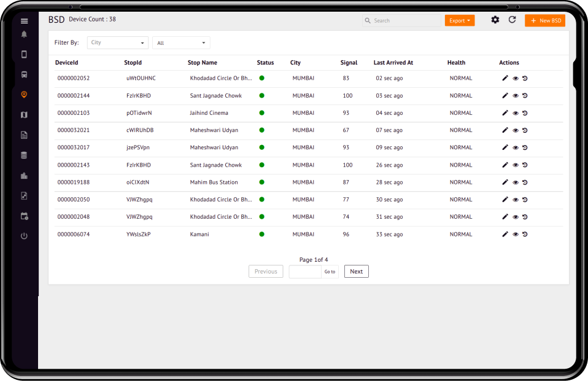Viewport: 588px width, 381px height.
Task: Open the map icon in sidebar
Action: tap(24, 115)
